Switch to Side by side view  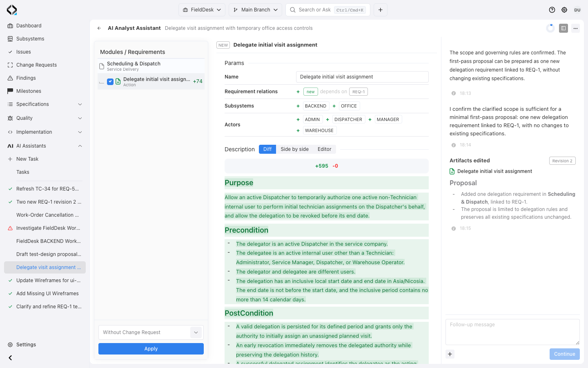[294, 149]
